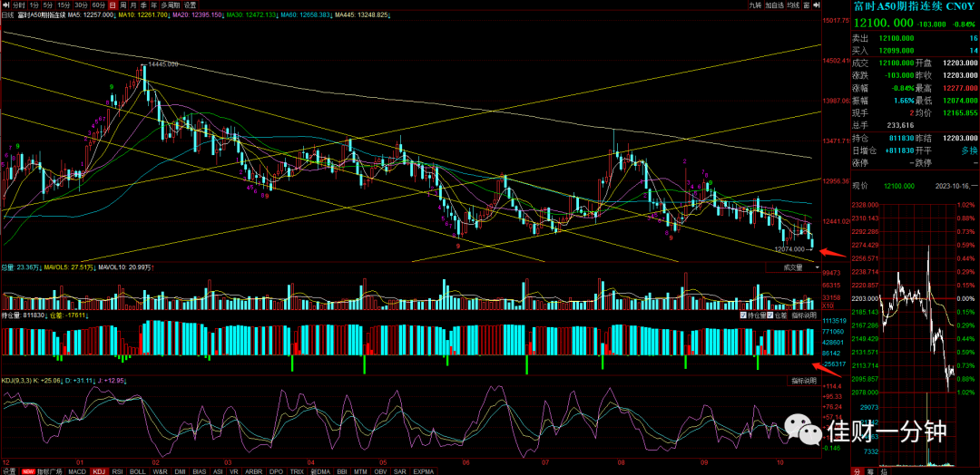
Task: Select the 1分 period
Action: point(34,5)
